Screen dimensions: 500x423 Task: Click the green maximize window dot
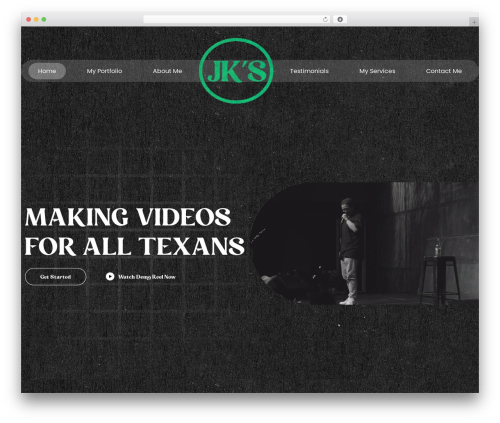point(44,19)
